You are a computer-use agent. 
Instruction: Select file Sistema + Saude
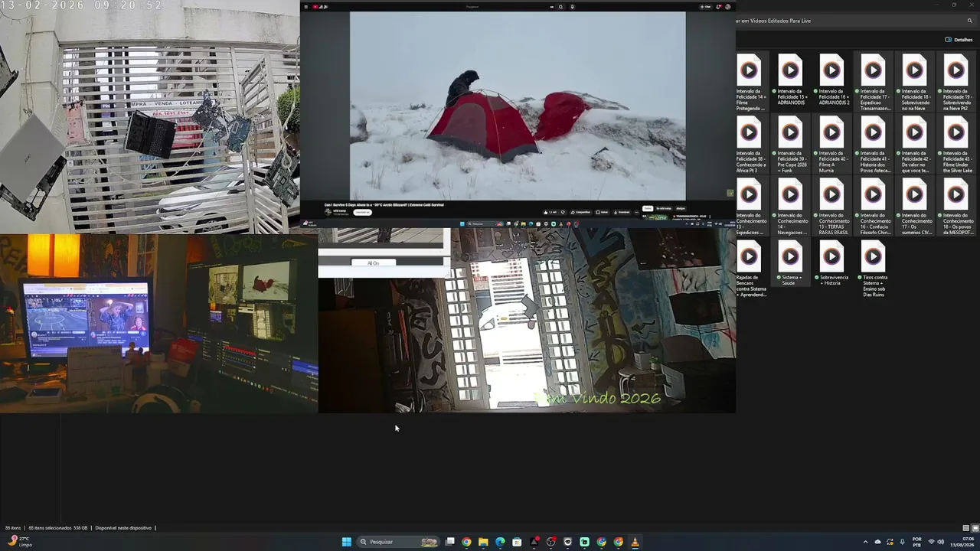click(791, 264)
